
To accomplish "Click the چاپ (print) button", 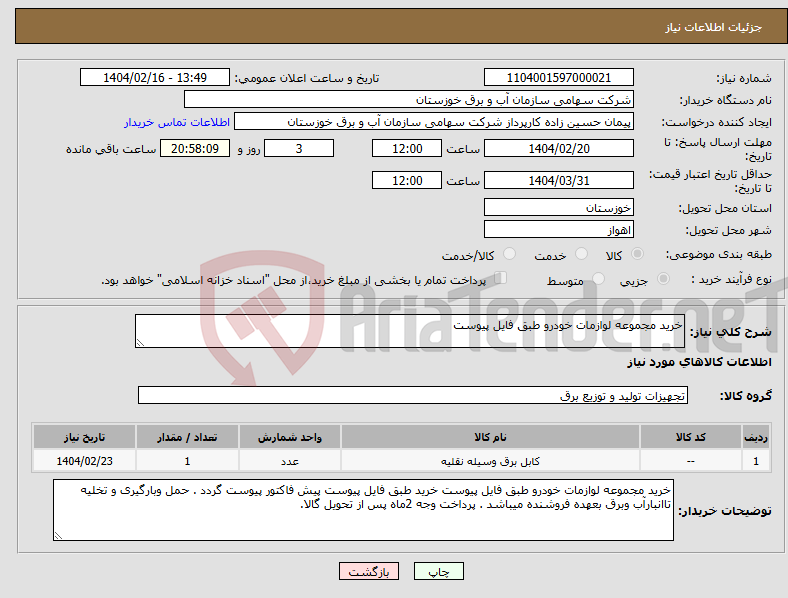I will (x=438, y=571).
